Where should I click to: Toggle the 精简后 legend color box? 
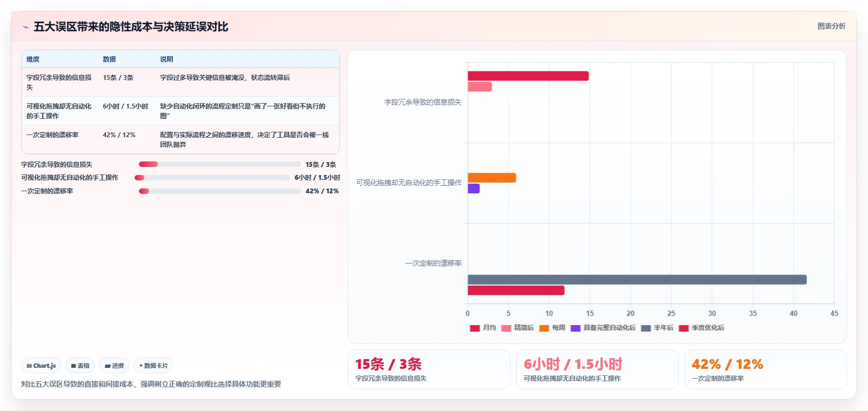click(x=506, y=328)
